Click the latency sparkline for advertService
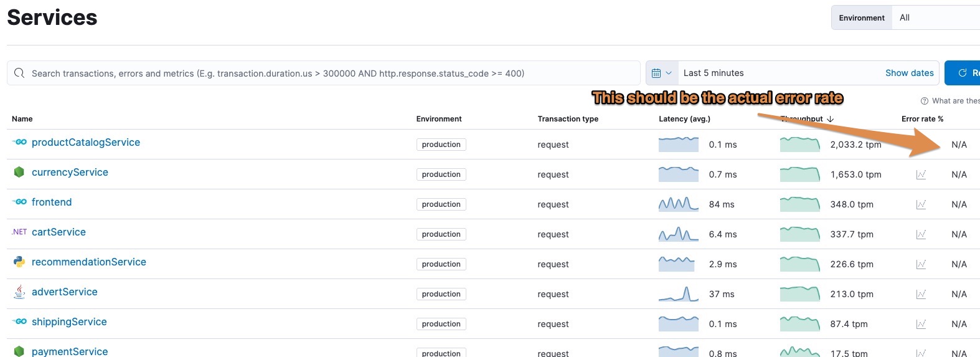Image resolution: width=980 pixels, height=357 pixels. tap(679, 294)
